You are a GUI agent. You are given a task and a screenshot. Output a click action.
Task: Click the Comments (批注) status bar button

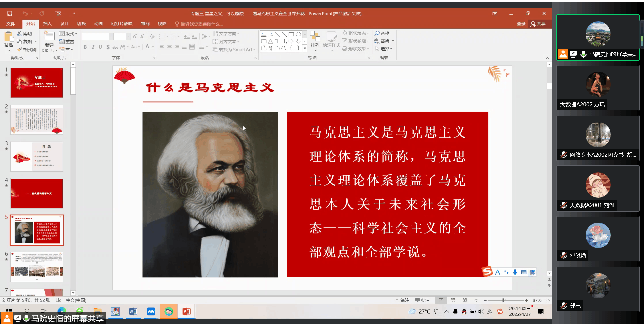pyautogui.click(x=422, y=300)
